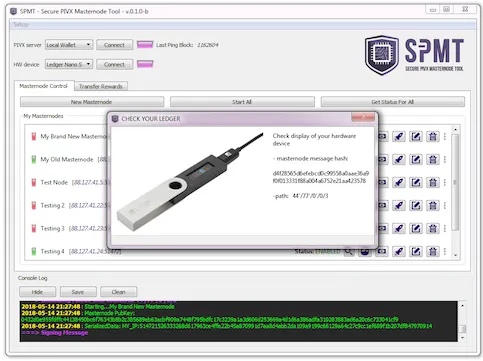The image size is (483, 361).
Task: Edit the Testing 4 entry
Action: tap(416, 251)
